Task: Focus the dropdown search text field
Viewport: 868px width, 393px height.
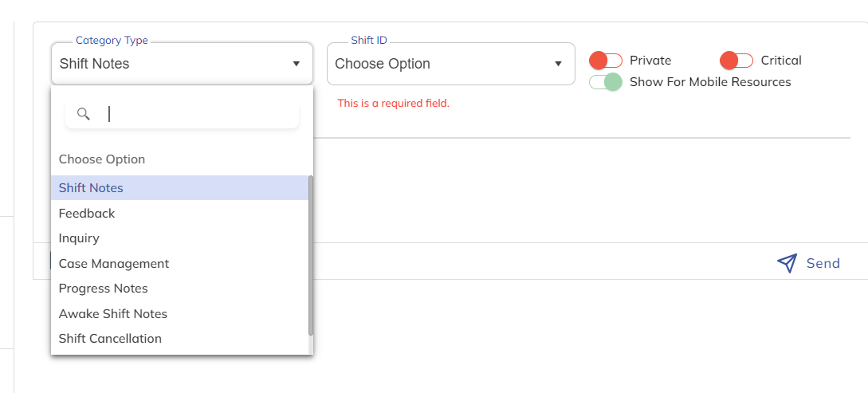Action: point(199,114)
